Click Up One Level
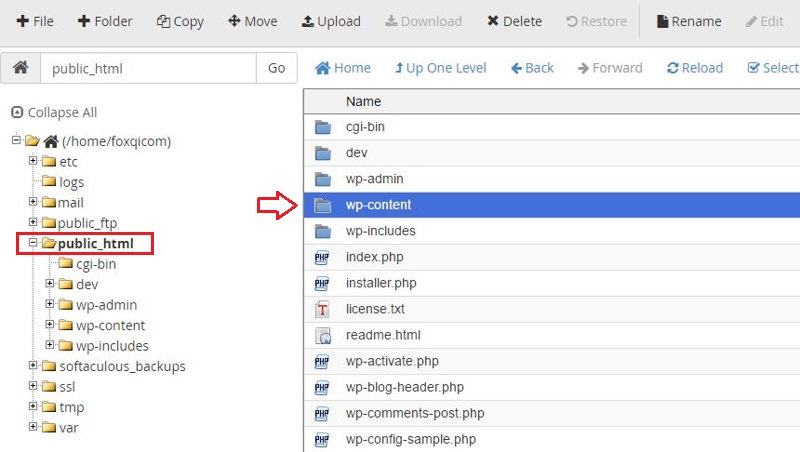Image resolution: width=800 pixels, height=452 pixels. point(441,68)
